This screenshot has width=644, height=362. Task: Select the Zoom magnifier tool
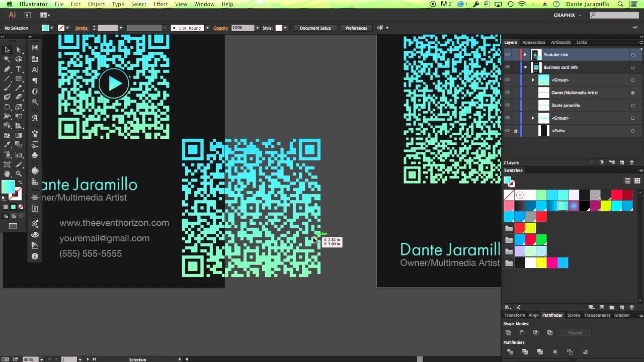tap(19, 173)
